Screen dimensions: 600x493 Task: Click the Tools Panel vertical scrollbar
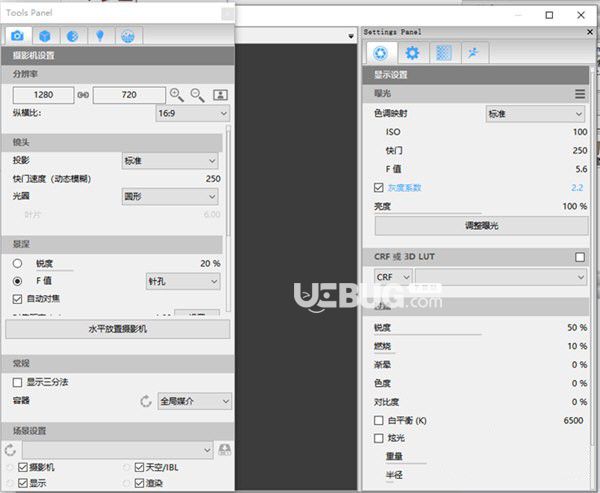228,218
